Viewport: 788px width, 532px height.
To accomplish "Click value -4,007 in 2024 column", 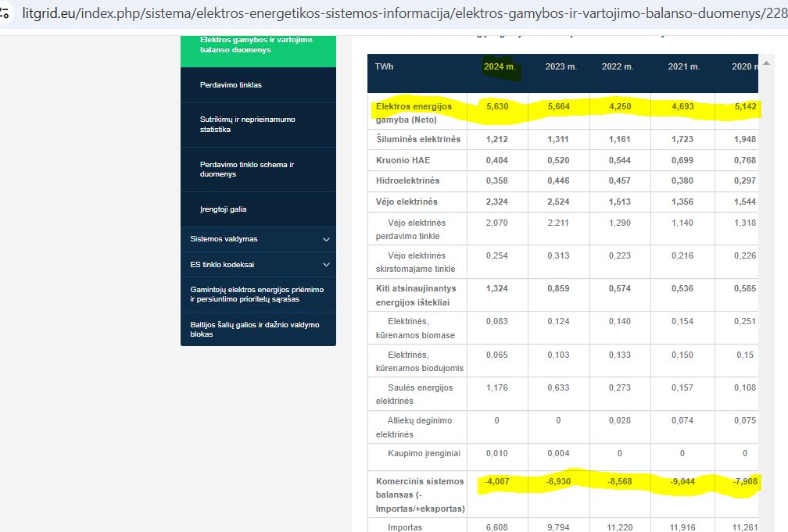I will click(x=496, y=481).
